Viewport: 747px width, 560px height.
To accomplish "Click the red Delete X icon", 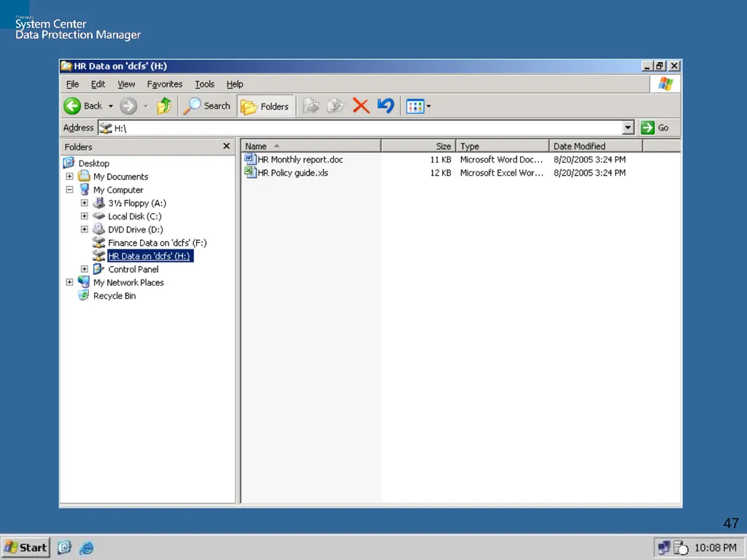I will [x=361, y=106].
